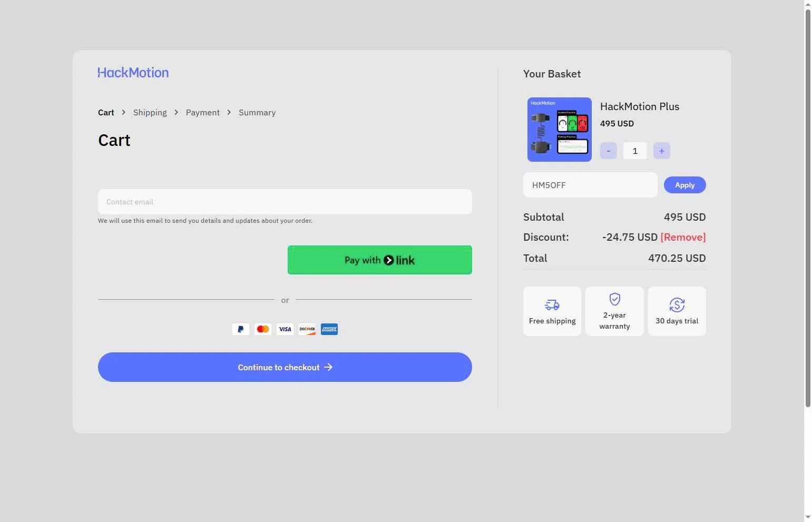
Task: Click the Visa payment icon
Action: [285, 329]
